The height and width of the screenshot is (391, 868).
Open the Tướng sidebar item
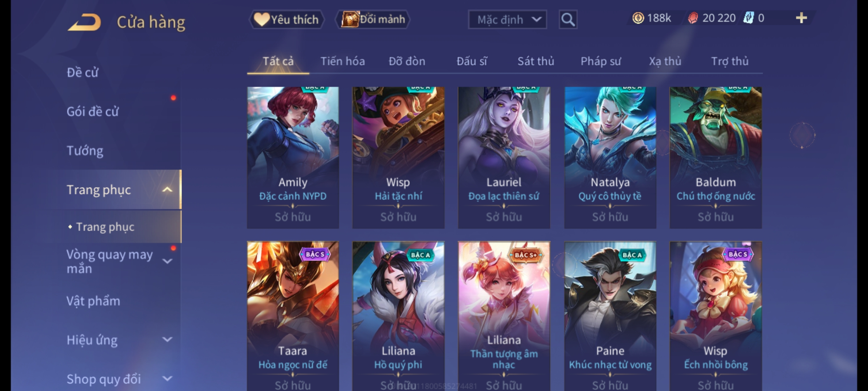point(85,151)
